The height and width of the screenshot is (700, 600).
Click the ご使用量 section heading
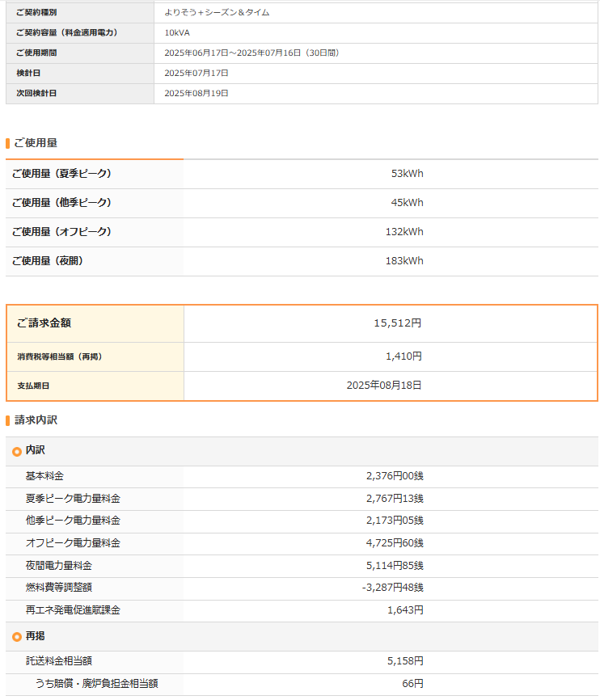tap(36, 143)
